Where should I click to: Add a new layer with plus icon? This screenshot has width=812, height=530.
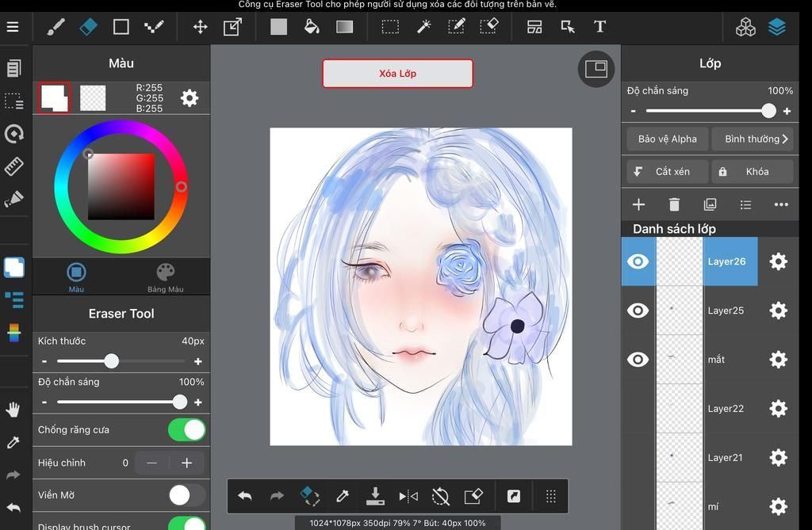(638, 204)
